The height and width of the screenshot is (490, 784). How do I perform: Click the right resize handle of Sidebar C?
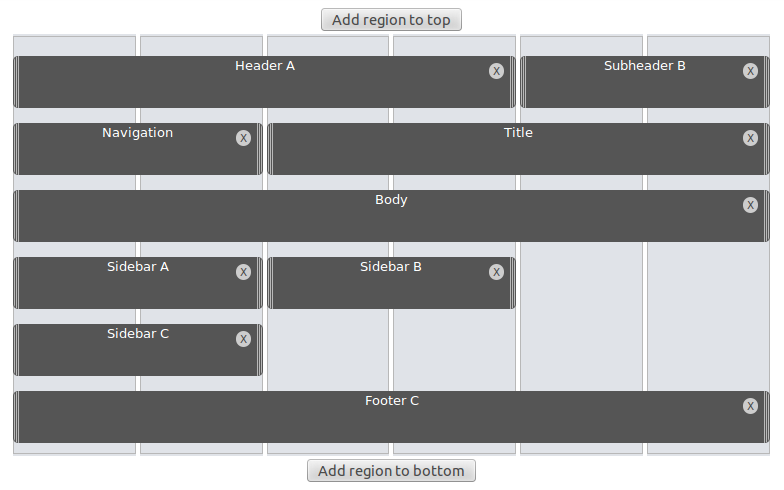(x=260, y=350)
